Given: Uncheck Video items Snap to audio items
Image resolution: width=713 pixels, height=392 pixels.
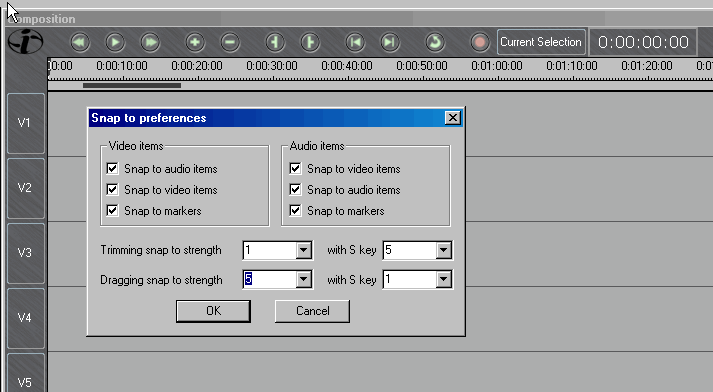Looking at the screenshot, I should pos(112,169).
